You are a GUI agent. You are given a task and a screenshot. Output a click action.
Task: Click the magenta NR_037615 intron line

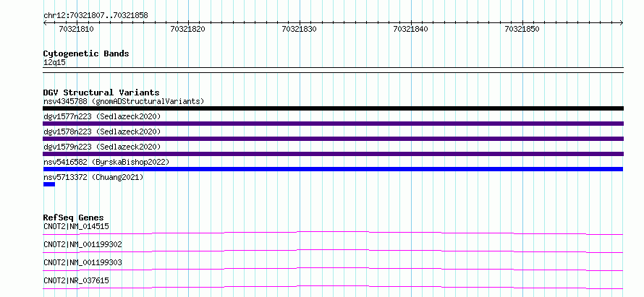click(x=333, y=287)
